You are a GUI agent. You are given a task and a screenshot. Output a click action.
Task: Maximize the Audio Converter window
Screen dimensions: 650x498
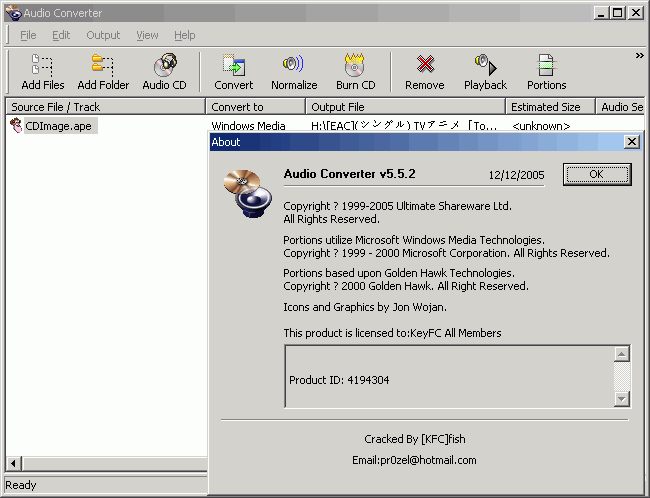[x=617, y=13]
